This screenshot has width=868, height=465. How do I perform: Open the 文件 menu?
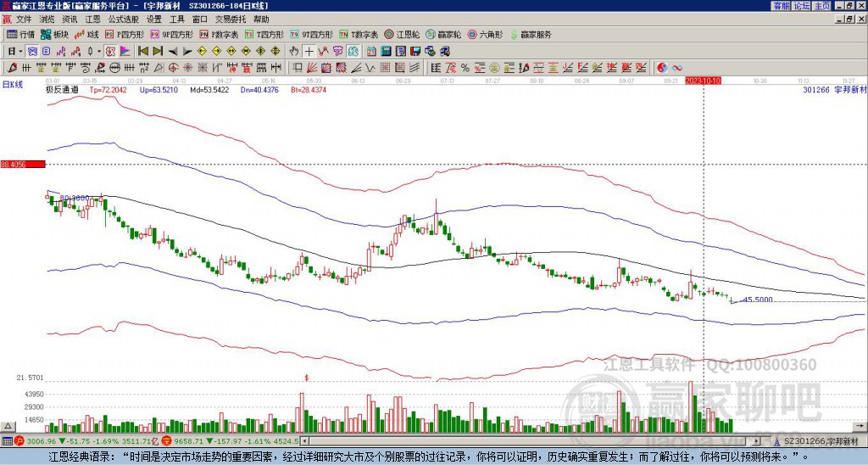[24, 20]
